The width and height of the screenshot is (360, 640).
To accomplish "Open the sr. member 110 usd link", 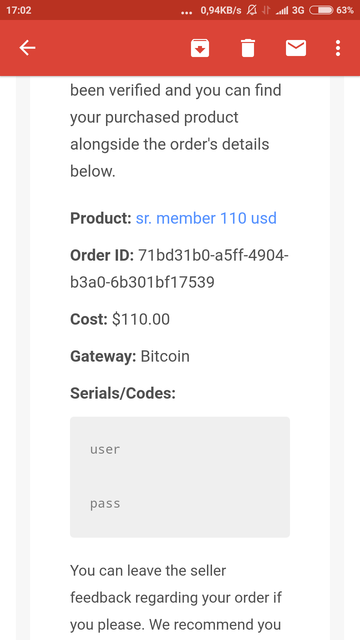I will [206, 218].
